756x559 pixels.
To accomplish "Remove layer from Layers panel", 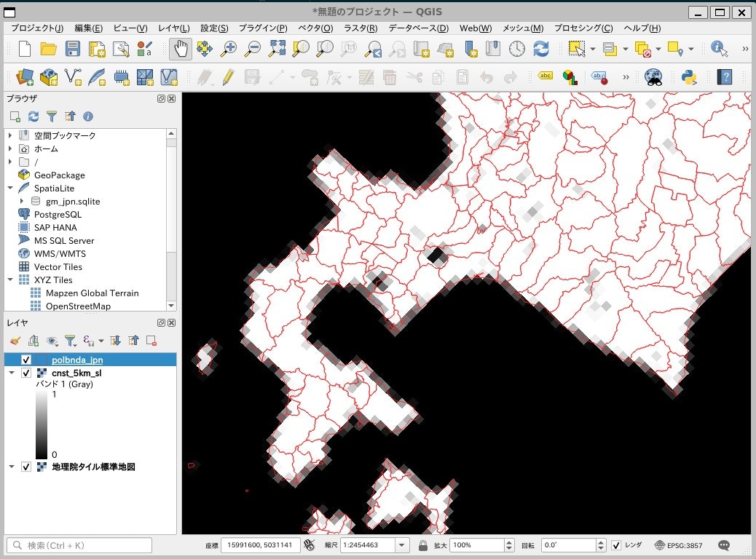I will coord(150,341).
